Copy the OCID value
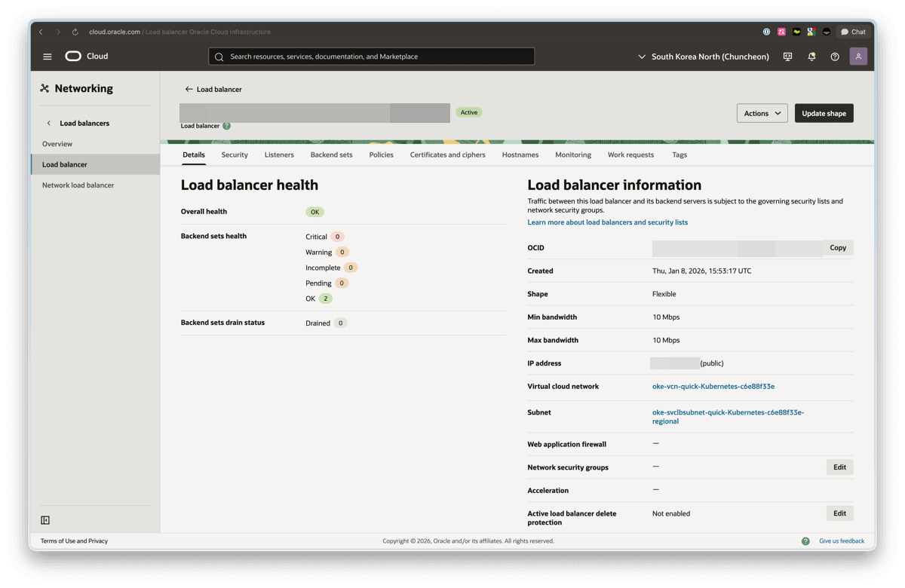This screenshot has height=588, width=905. tap(838, 248)
